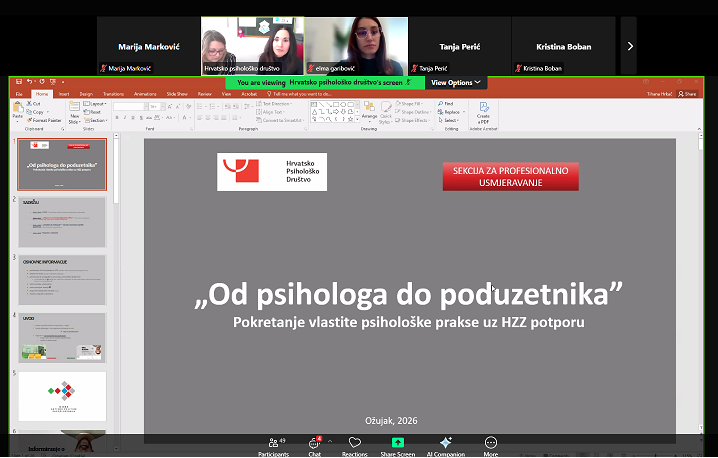Show next participants with right arrow
The width and height of the screenshot is (718, 458).
(x=629, y=46)
